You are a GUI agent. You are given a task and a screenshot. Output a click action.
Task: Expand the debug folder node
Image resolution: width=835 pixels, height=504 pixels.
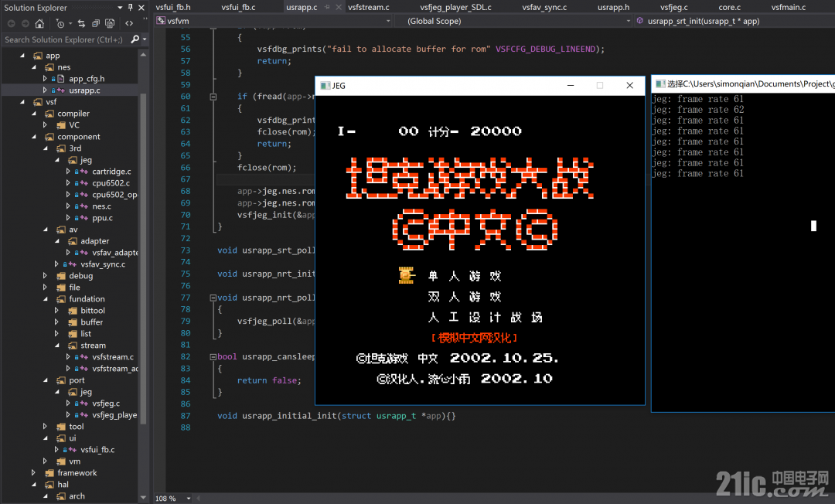click(46, 276)
